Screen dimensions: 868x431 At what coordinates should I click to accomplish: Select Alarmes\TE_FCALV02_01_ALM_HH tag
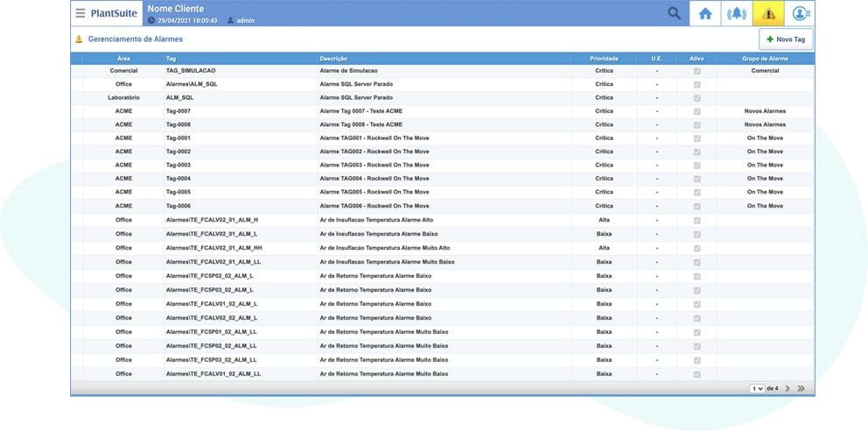click(213, 248)
